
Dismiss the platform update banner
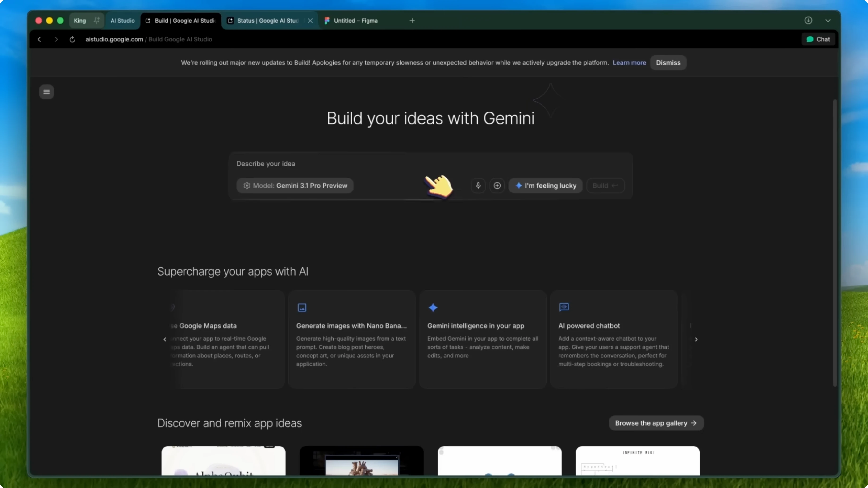click(668, 63)
